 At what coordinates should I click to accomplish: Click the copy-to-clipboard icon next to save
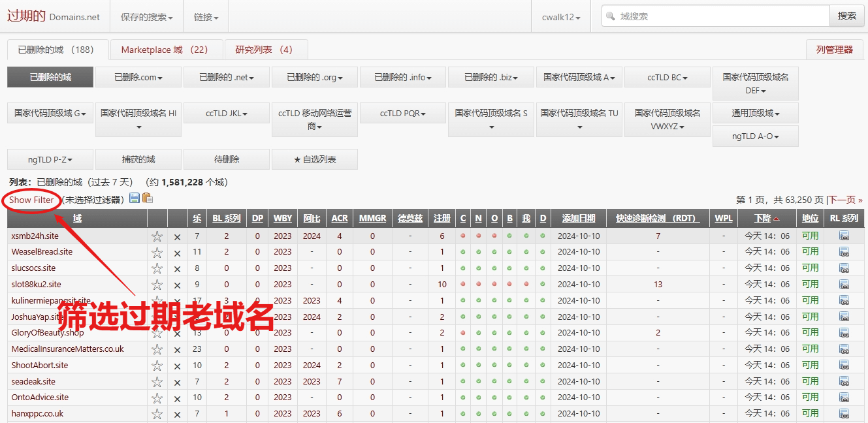pyautogui.click(x=147, y=198)
